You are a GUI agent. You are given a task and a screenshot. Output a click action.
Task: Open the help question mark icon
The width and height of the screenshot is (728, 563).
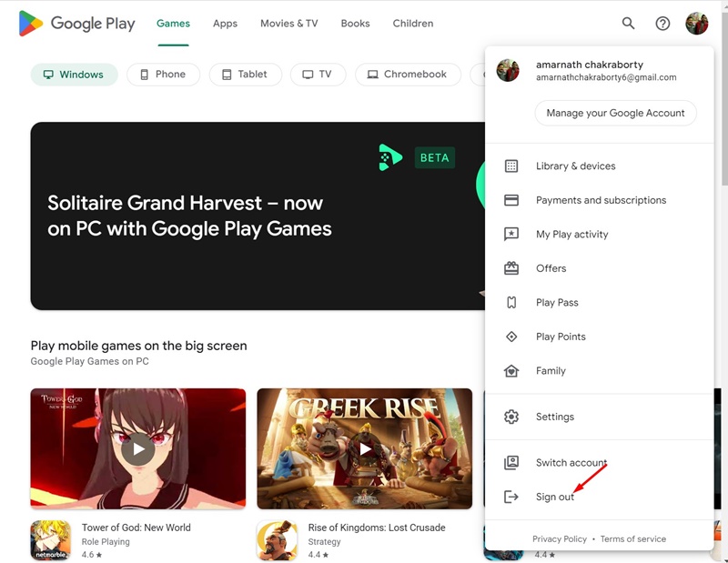[662, 24]
